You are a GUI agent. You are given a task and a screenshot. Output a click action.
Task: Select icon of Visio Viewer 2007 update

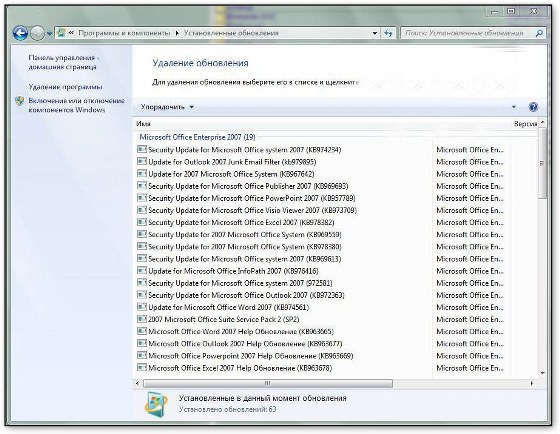click(x=142, y=210)
